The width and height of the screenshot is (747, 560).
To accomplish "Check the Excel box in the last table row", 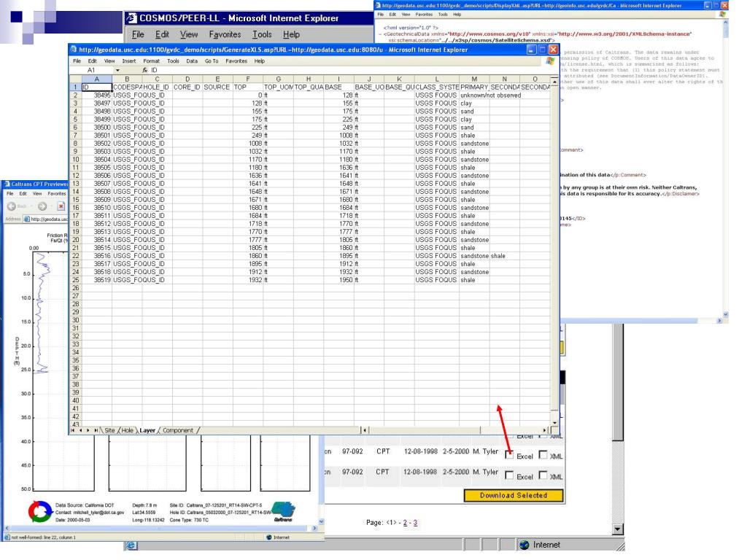I will click(509, 475).
